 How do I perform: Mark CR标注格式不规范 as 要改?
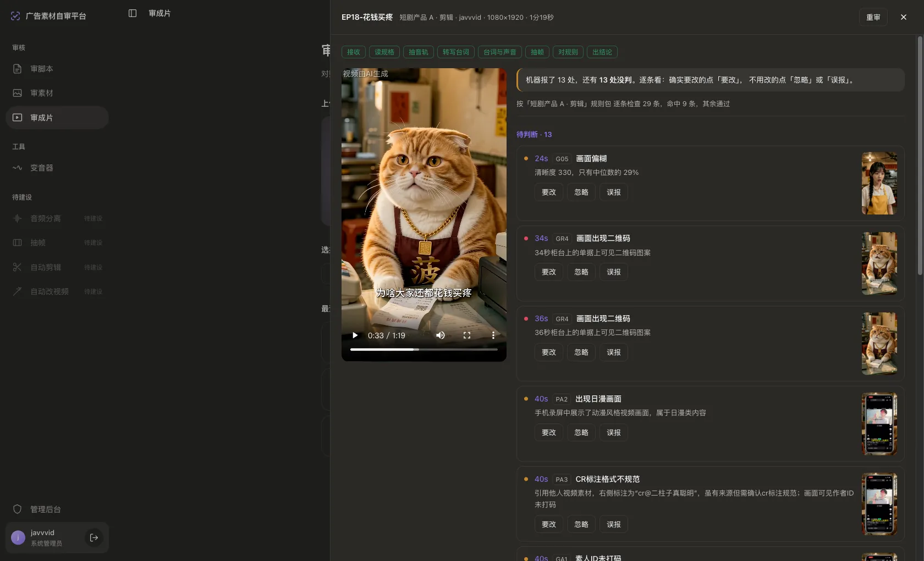point(549,525)
